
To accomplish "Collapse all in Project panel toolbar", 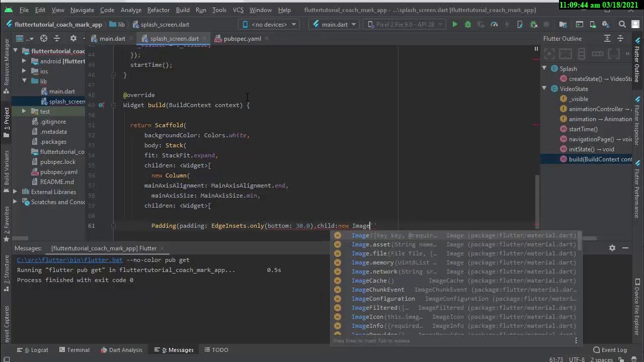I will (57, 38).
